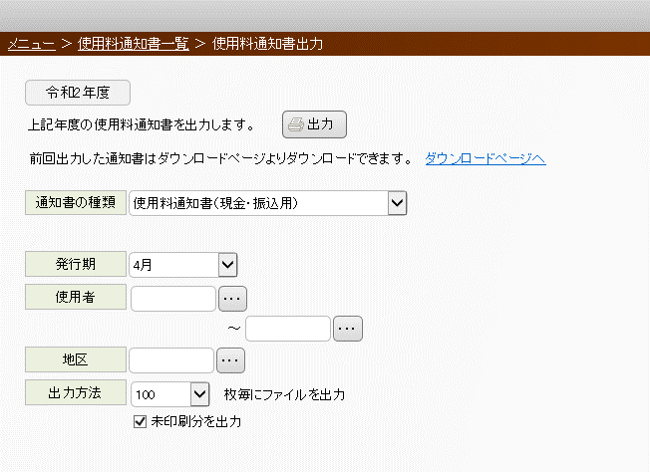Screen dimensions: 650x472
Task: Navigate to 使用料通知書一覧 breadcrumb
Action: (x=133, y=44)
